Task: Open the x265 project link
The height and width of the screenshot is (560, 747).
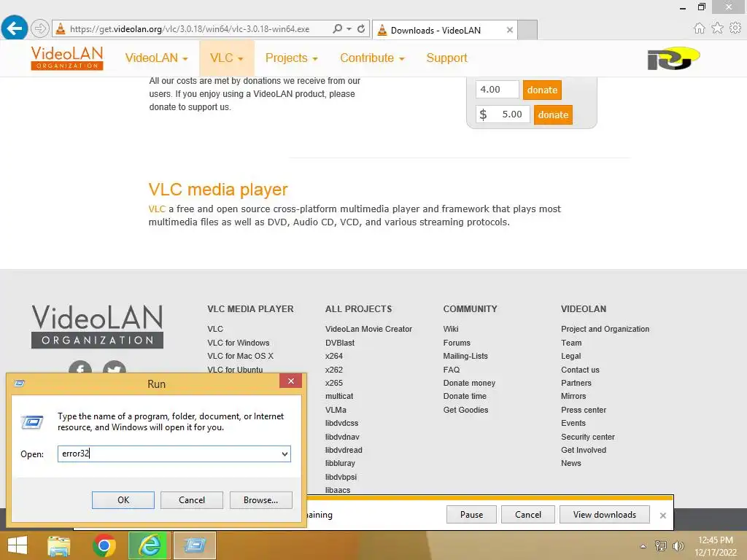Action: pyautogui.click(x=333, y=383)
